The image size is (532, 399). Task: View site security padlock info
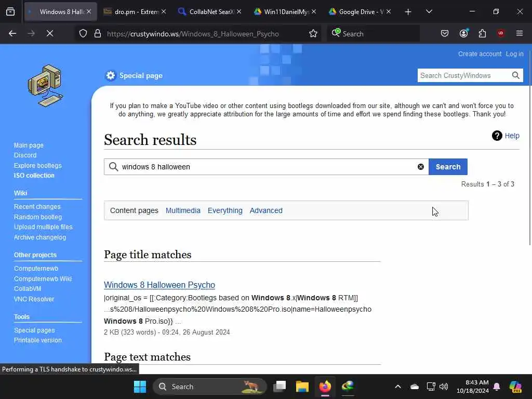point(98,33)
